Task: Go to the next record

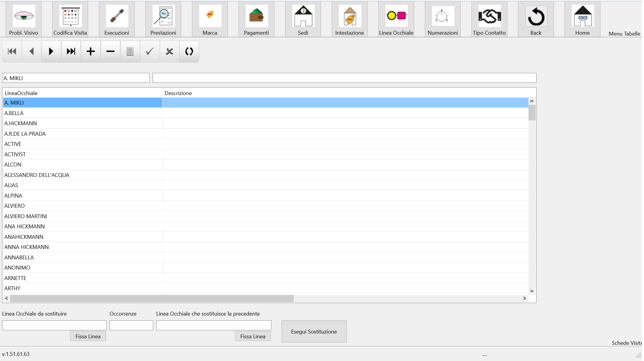Action: tap(51, 51)
